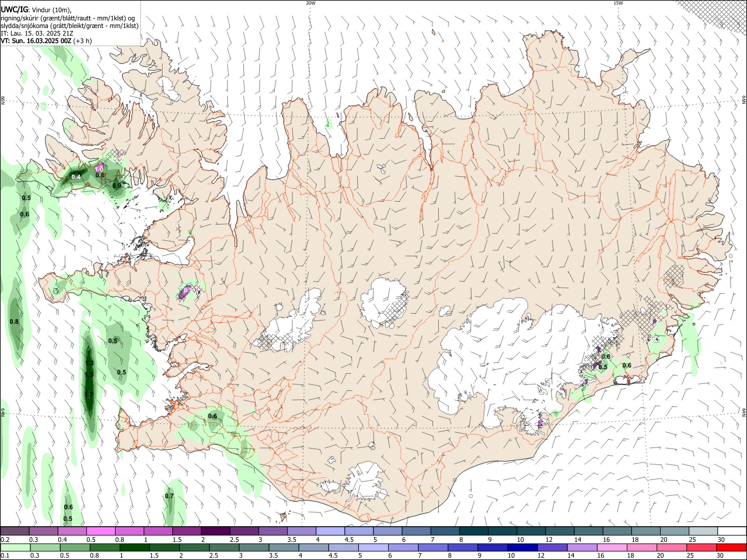Pick the bottom-row bright red swatch after 30
The width and height of the screenshot is (747, 560).
point(731,547)
